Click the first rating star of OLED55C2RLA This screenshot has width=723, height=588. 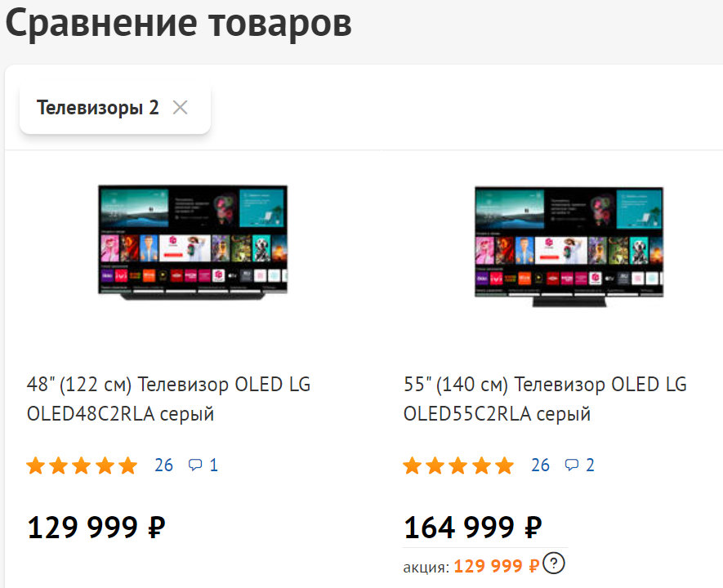pyautogui.click(x=412, y=465)
